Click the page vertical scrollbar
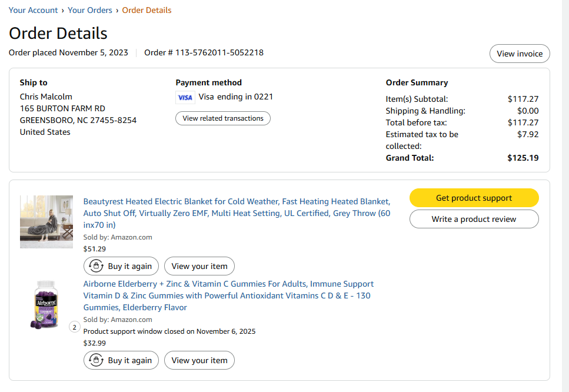This screenshot has width=569, height=392. click(x=565, y=196)
